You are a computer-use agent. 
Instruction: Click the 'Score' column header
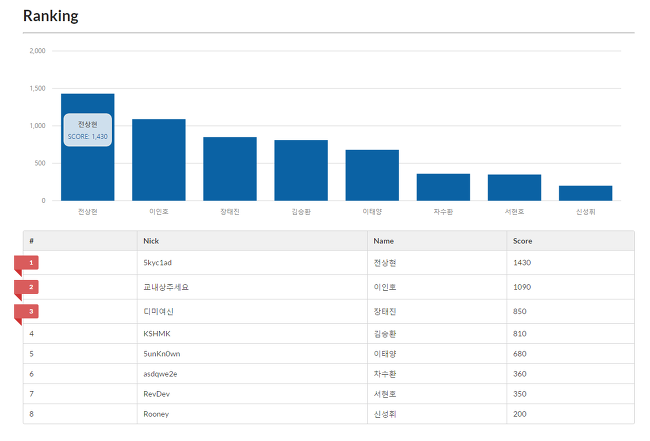click(570, 241)
